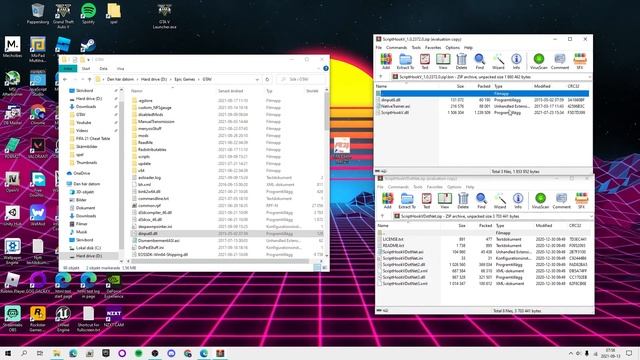Click Test in the ScriptHookVDotNet WinRAR toolbar
The image size is (640, 360).
[x=427, y=200]
